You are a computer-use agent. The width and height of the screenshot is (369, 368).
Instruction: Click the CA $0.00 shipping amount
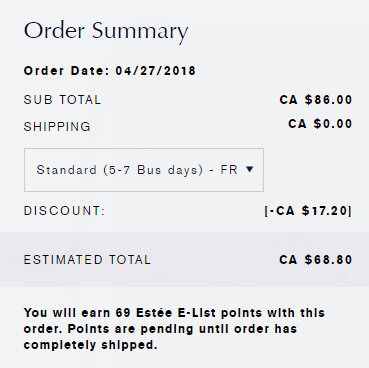point(320,124)
